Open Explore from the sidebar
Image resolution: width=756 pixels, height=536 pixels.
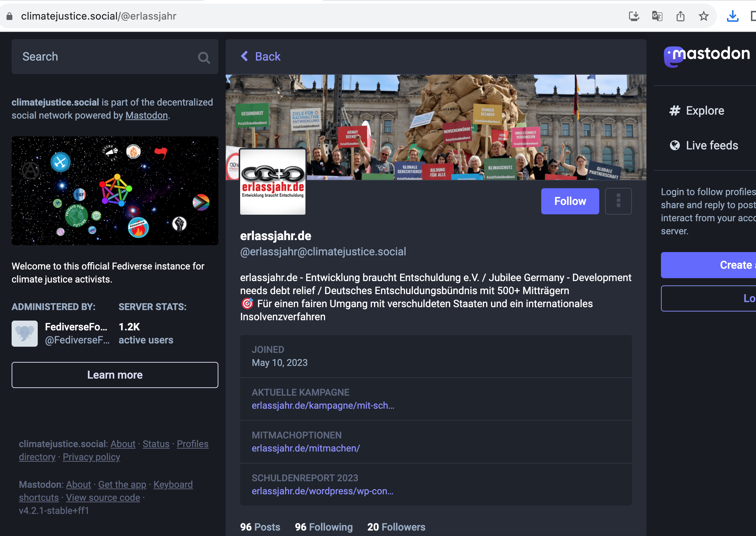(704, 111)
